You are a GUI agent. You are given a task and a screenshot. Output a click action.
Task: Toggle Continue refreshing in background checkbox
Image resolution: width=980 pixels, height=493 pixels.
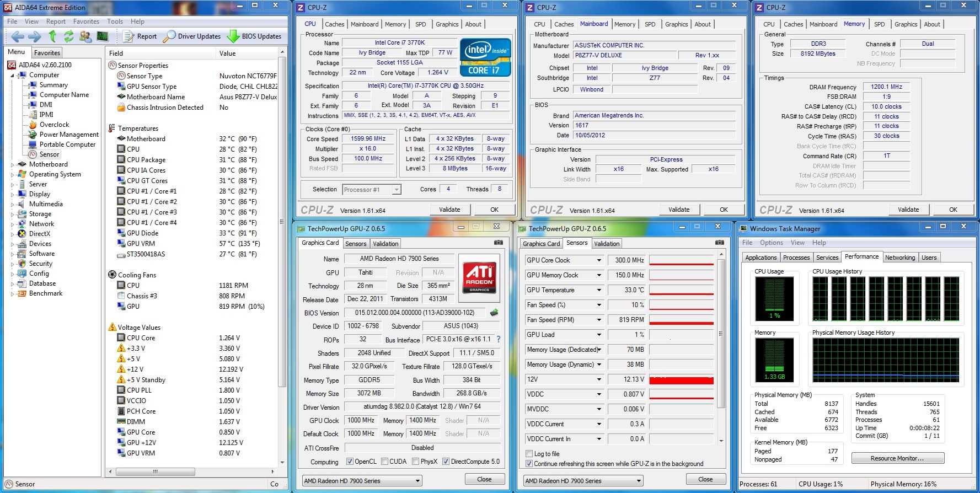529,464
